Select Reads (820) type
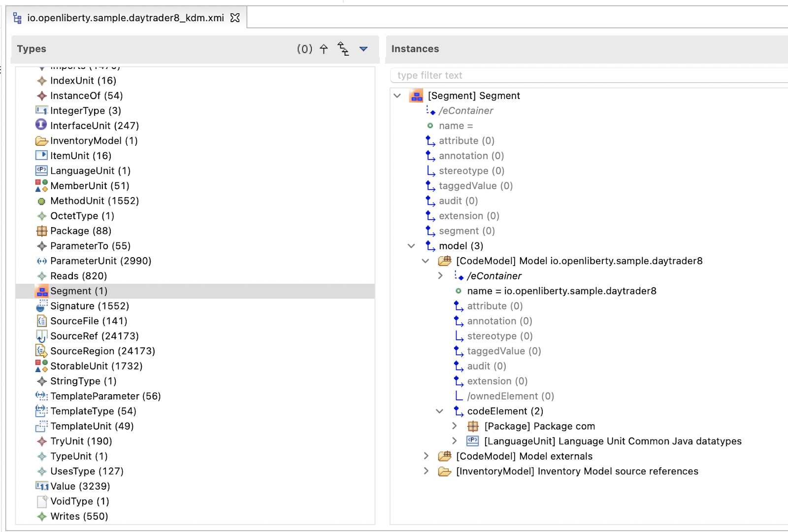The width and height of the screenshot is (788, 532). coord(78,276)
